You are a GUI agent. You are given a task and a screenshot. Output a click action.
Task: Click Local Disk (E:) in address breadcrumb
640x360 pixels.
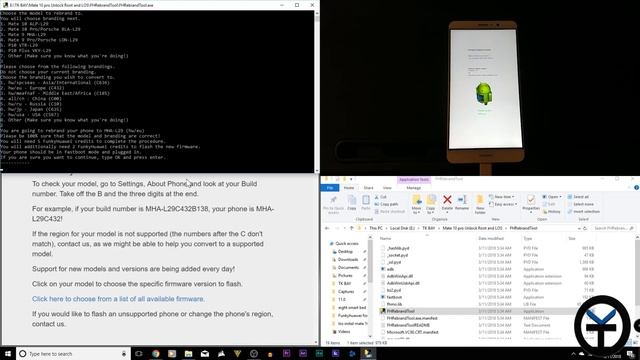click(x=402, y=228)
